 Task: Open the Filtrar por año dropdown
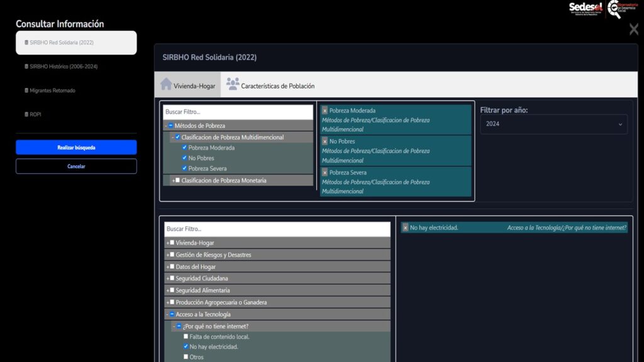point(553,124)
